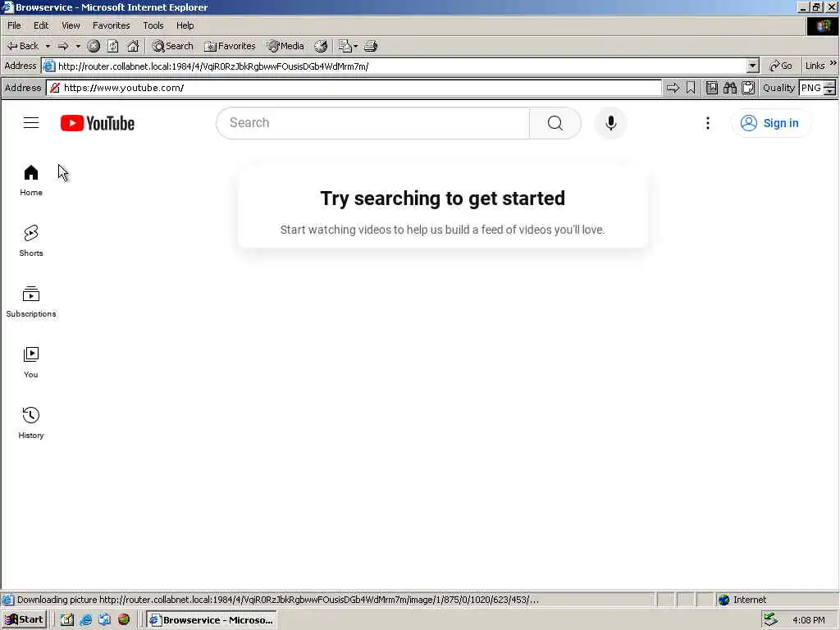Click the IE Home toolbar button
The width and height of the screenshot is (840, 630).
click(133, 46)
